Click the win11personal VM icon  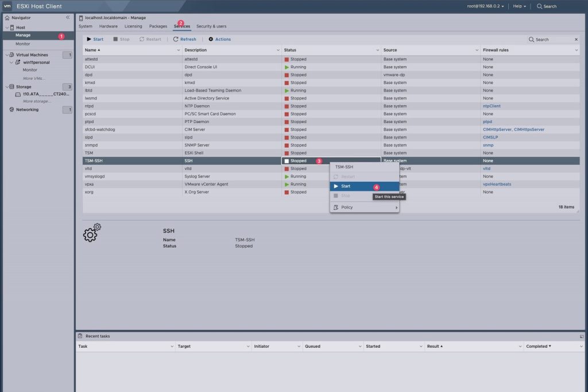[x=18, y=62]
